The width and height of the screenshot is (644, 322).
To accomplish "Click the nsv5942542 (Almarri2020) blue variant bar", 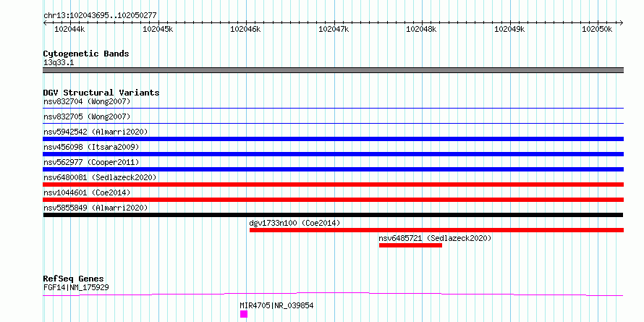I will [333, 139].
